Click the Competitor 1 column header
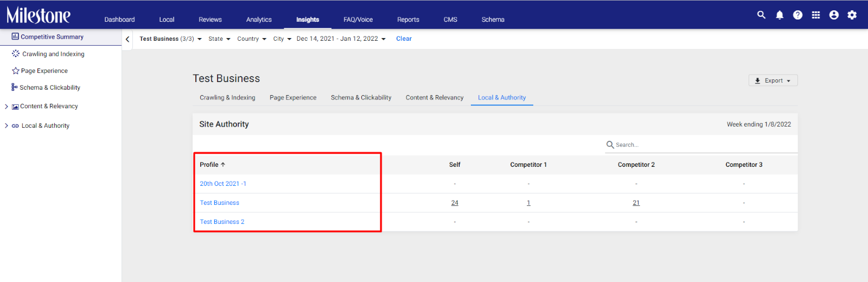This screenshot has width=868, height=282. point(528,165)
